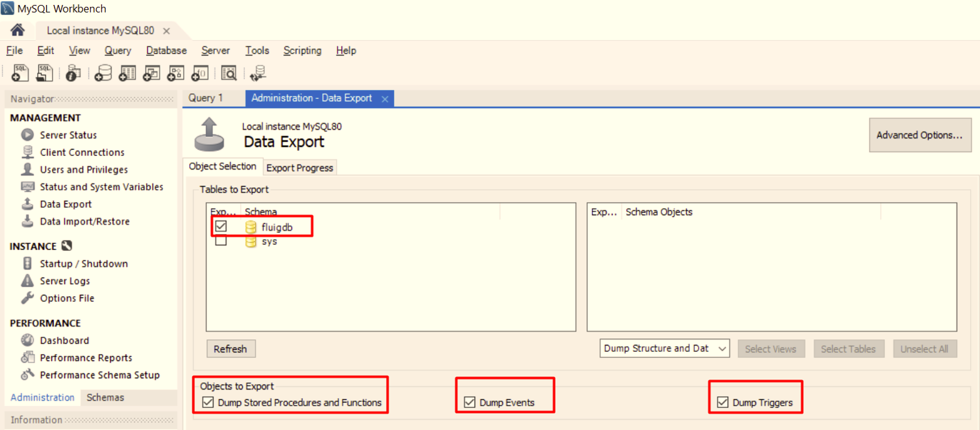Open the View menu

tap(80, 51)
